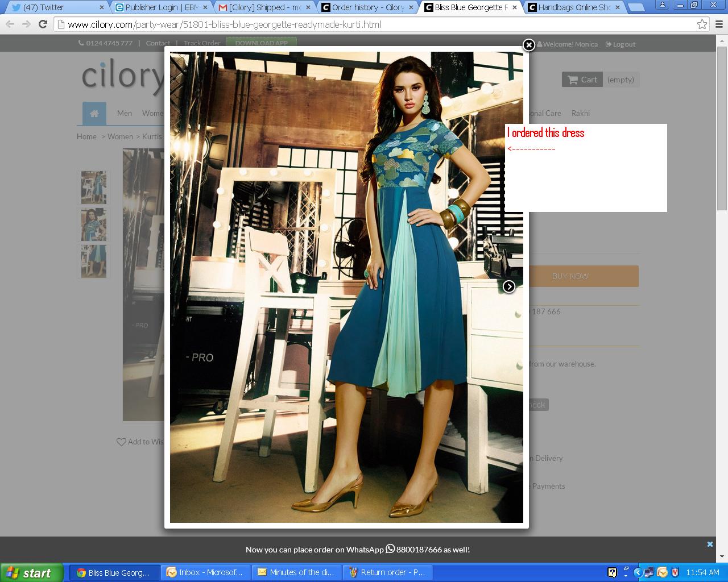
Task: Reload the Cilory page
Action: [x=43, y=24]
